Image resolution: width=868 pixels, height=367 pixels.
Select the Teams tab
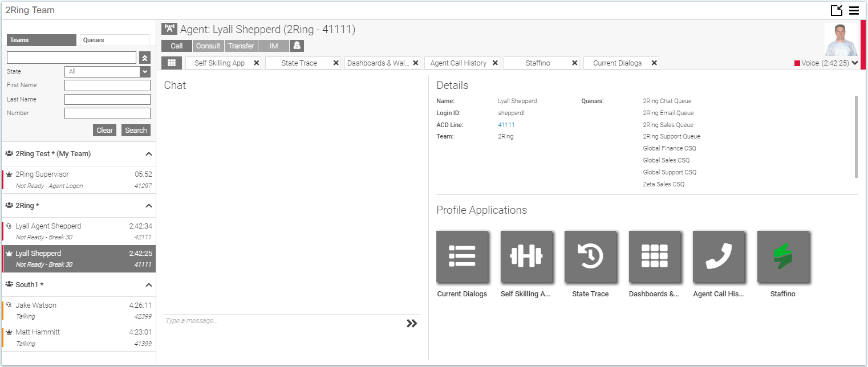(x=41, y=40)
